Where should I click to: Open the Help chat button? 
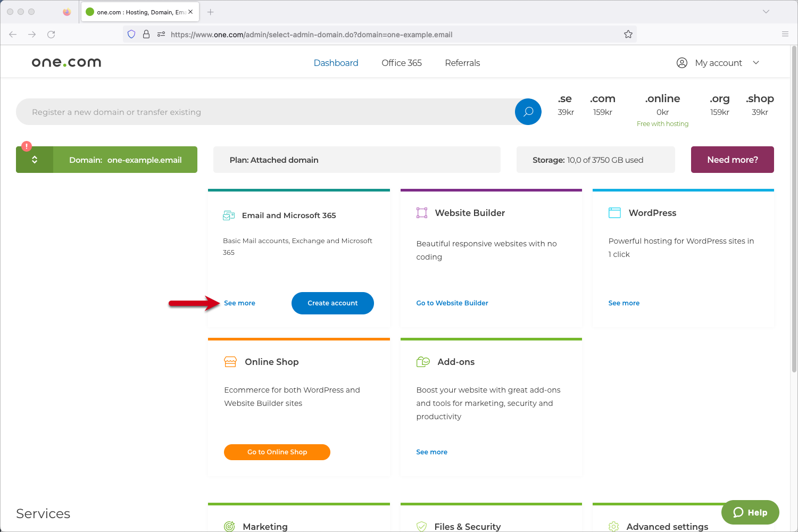750,512
